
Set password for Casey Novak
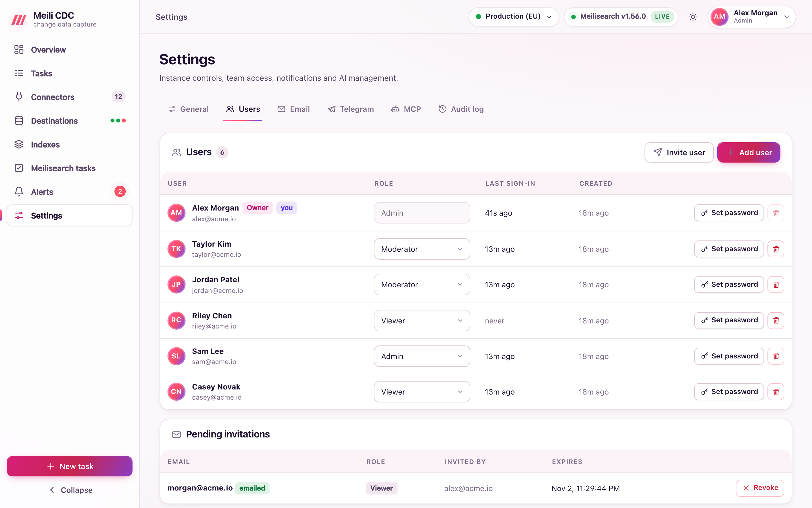click(729, 392)
